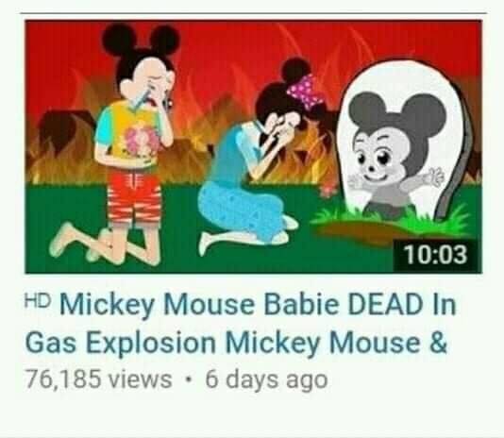Click the 10:03 duration badge
The image size is (504, 438).
coord(435,255)
